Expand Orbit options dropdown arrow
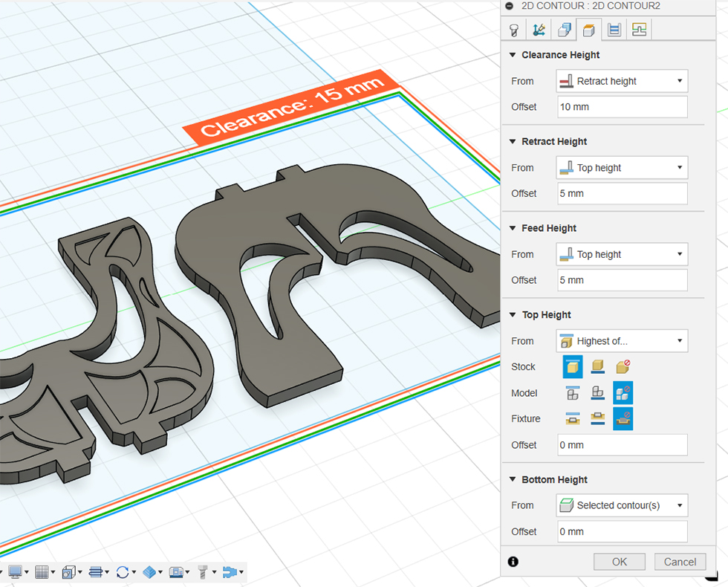The image size is (728, 587). 134,572
